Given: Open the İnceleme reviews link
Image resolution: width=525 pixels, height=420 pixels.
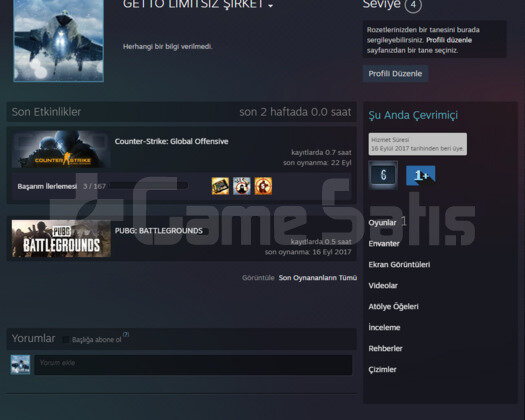Looking at the screenshot, I should click(384, 328).
